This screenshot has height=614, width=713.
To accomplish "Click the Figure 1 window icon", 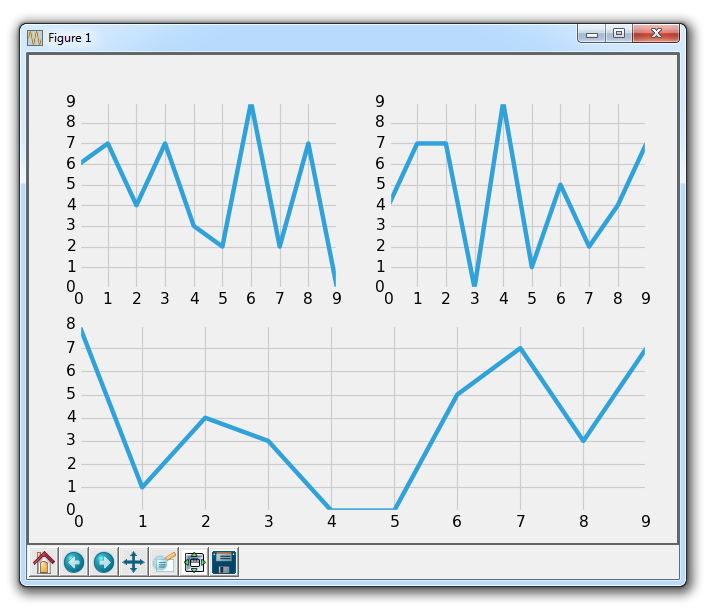I will click(x=35, y=37).
